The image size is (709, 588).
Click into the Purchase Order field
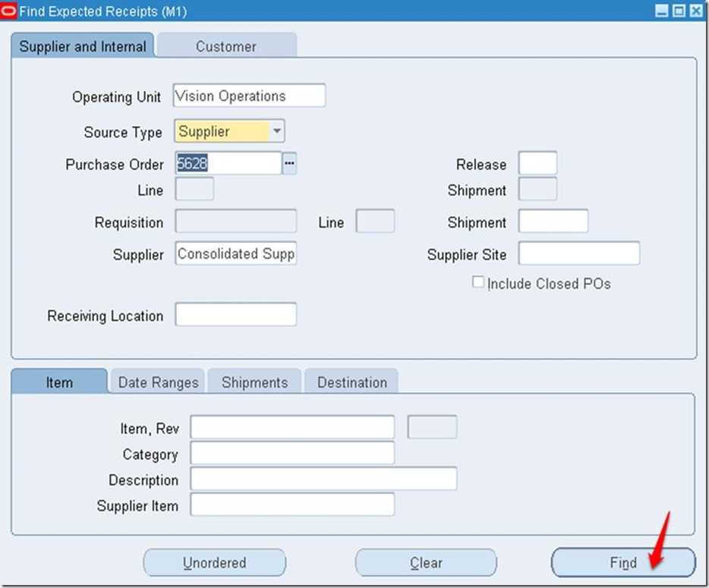pyautogui.click(x=228, y=163)
